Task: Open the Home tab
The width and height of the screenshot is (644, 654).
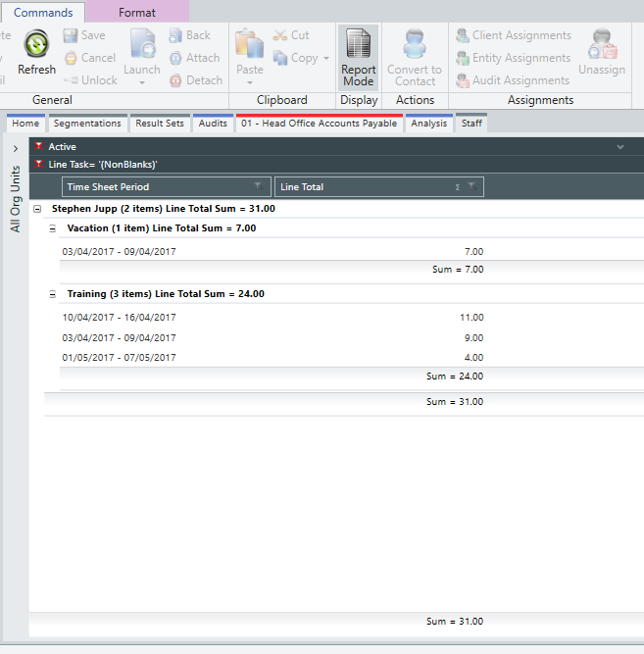Action: coord(25,123)
